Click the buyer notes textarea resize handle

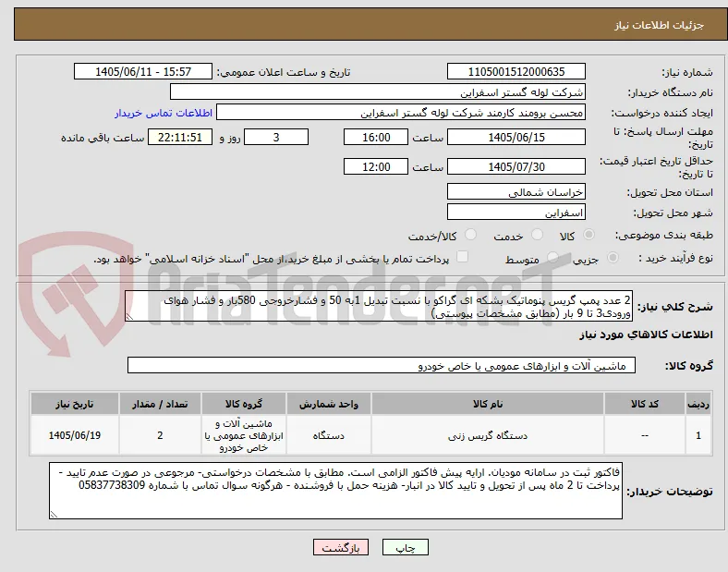point(54,515)
